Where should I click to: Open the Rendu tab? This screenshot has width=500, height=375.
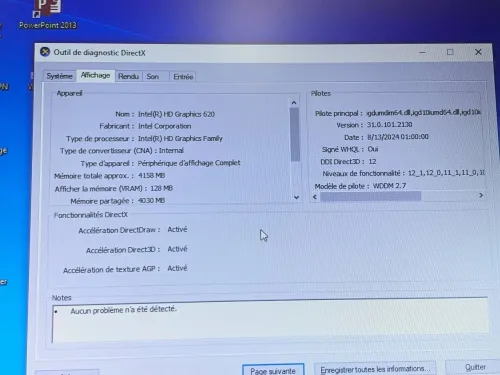coord(128,76)
